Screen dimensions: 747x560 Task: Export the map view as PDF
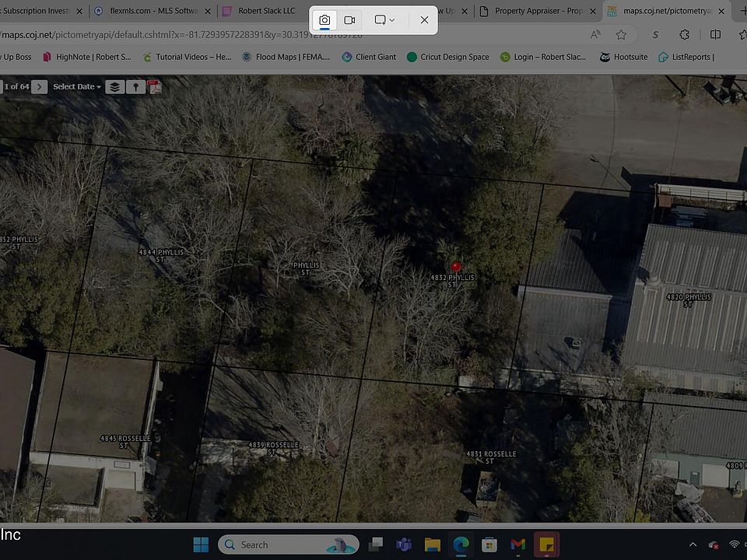(155, 87)
